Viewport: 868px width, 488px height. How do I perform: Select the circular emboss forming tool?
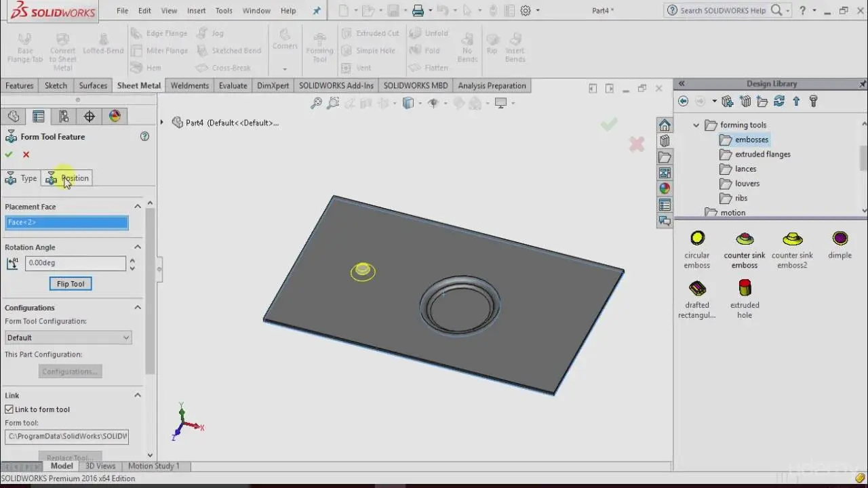click(x=697, y=249)
